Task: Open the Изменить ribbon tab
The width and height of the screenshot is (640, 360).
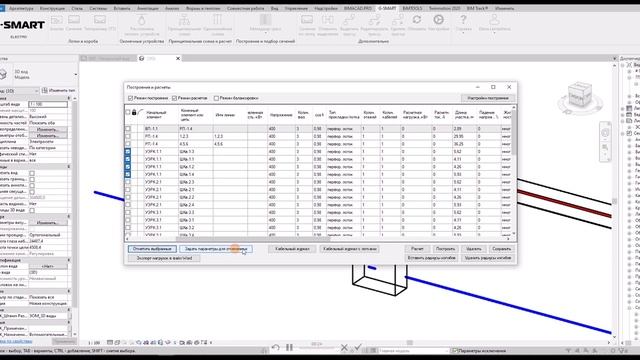Action: click(504, 8)
